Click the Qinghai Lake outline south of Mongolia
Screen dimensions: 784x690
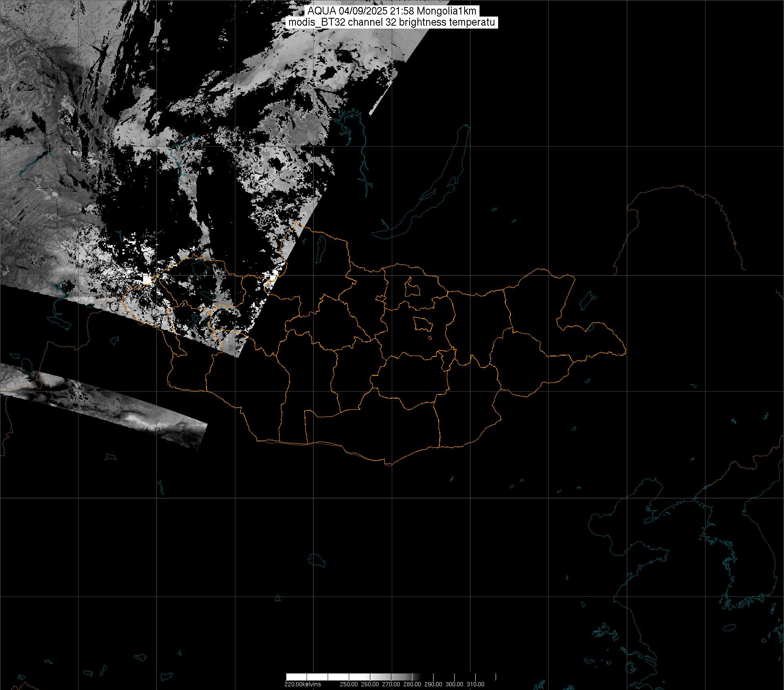point(317,560)
